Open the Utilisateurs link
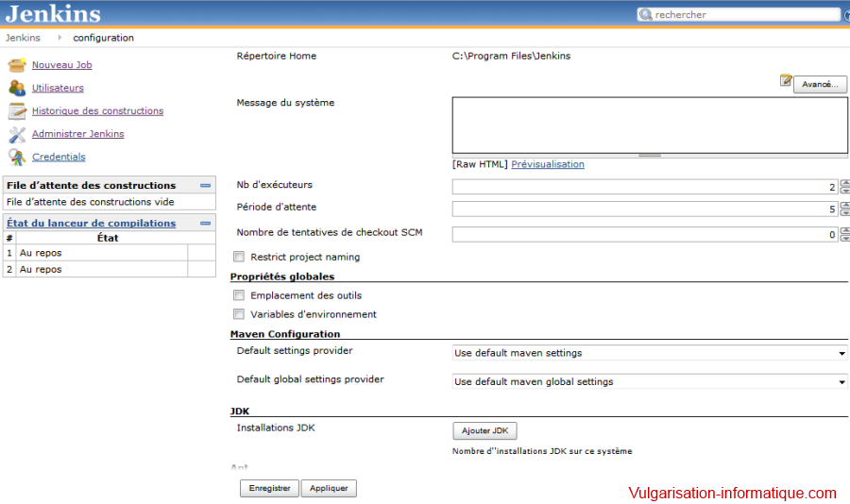This screenshot has width=850, height=504. click(58, 88)
